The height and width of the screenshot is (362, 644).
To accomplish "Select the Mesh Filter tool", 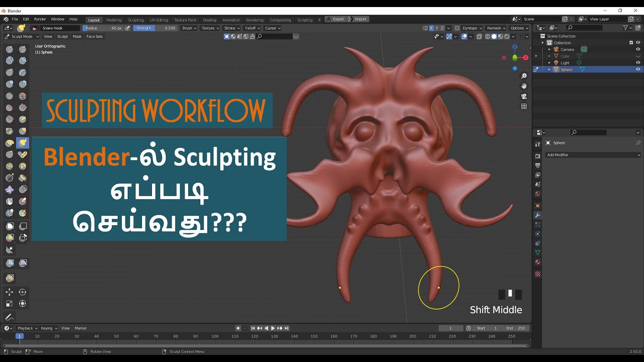I will (x=10, y=263).
